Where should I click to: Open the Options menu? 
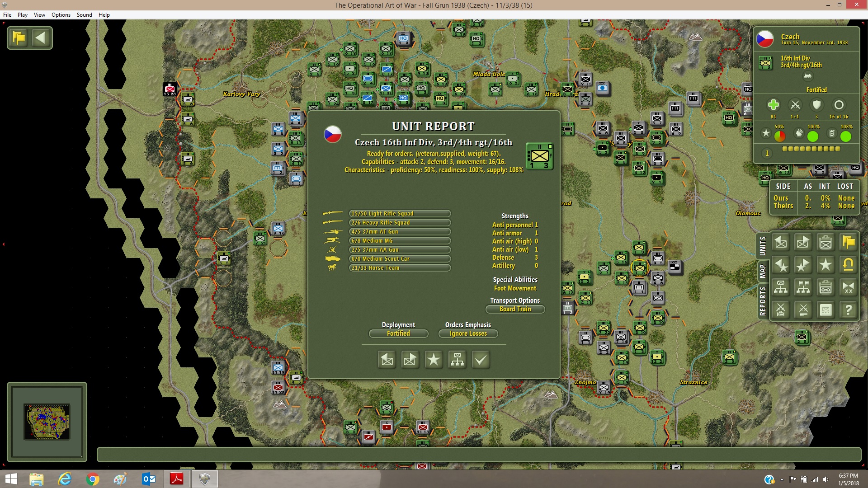click(61, 15)
